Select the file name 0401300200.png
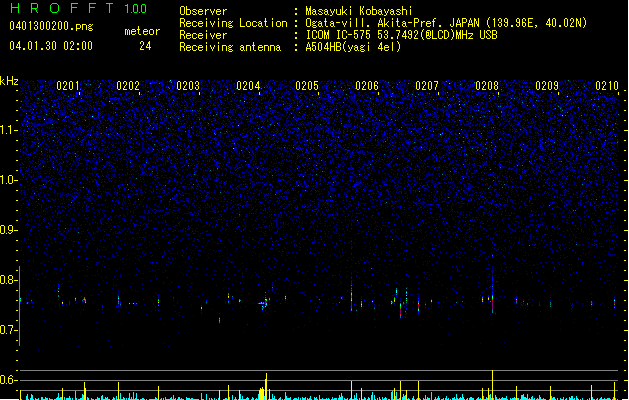The image size is (629, 400). 51,26
